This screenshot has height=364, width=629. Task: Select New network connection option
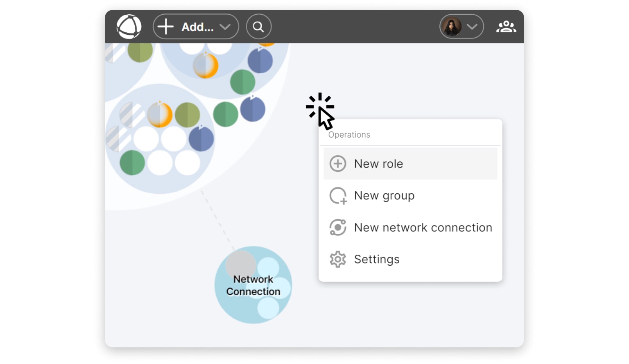click(x=423, y=228)
